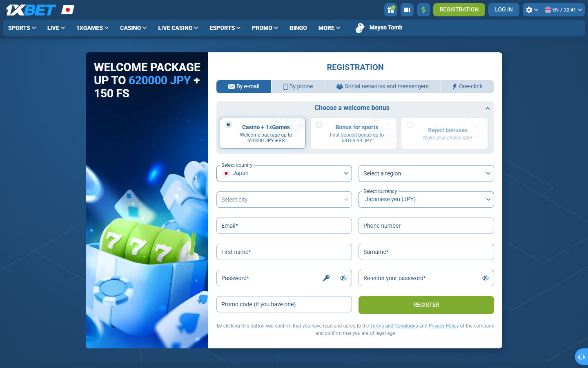Image resolution: width=588 pixels, height=368 pixels.
Task: Open the Select a region dropdown
Action: point(426,173)
